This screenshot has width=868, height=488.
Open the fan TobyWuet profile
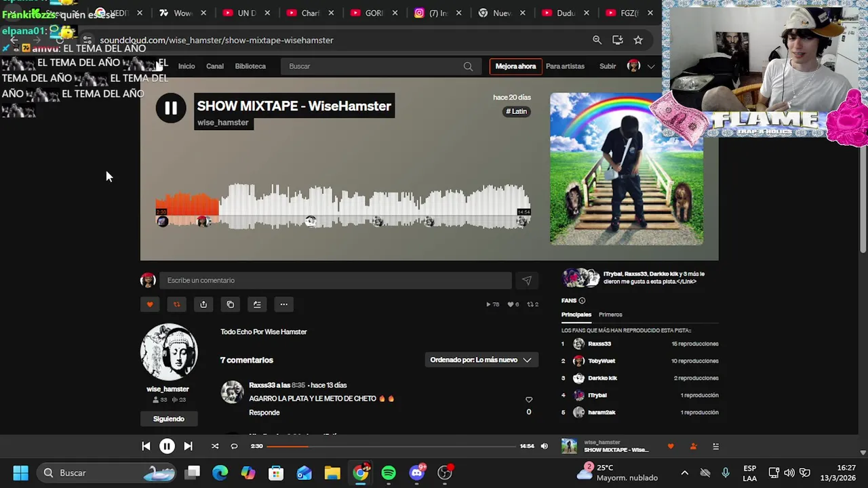(601, 361)
